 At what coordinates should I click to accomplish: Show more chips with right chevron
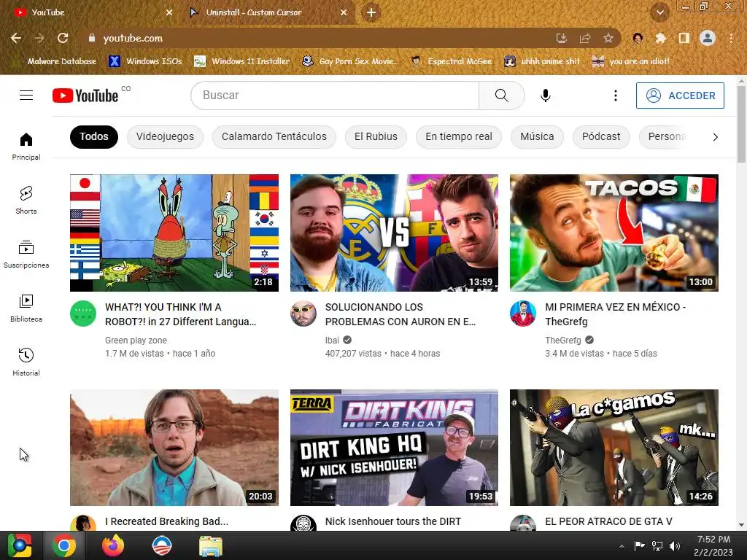point(715,137)
